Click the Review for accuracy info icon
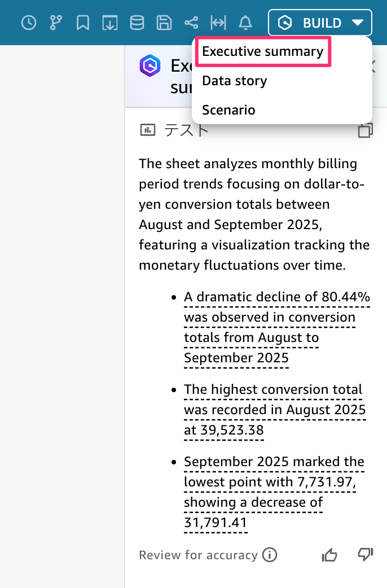 click(270, 555)
